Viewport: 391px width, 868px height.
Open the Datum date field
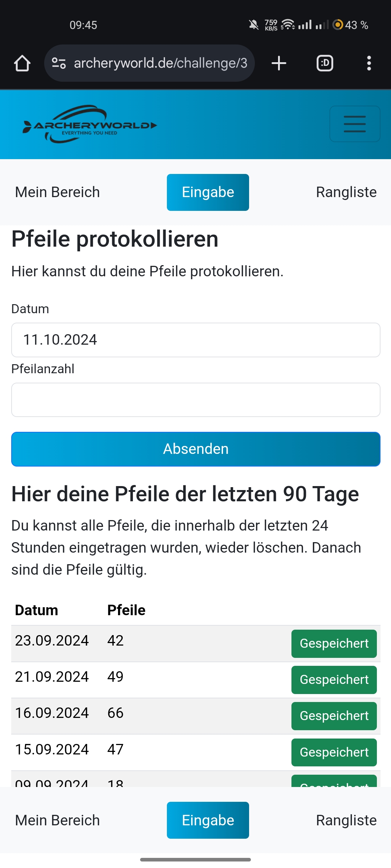point(195,340)
